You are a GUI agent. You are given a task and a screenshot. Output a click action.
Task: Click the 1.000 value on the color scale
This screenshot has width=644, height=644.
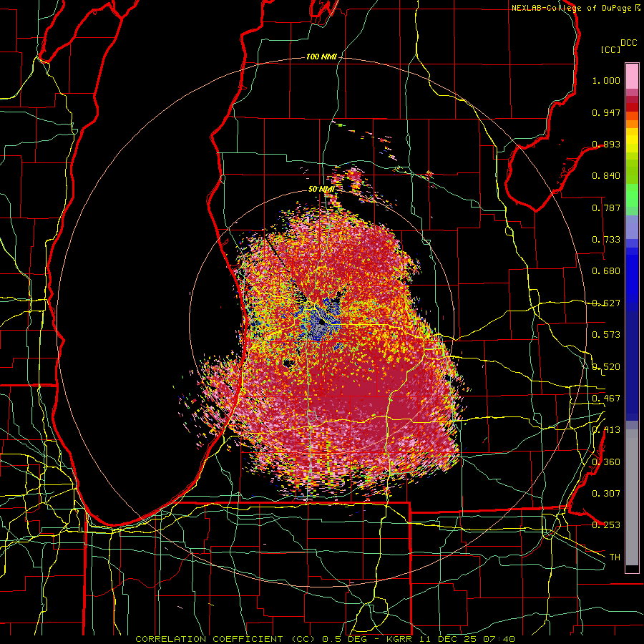[606, 80]
